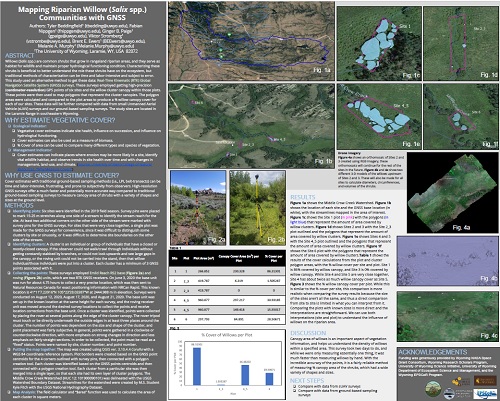Click the round landscape logo in Acknowledgements
Image resolution: width=500 pixels, height=401 pixels.
(433, 389)
